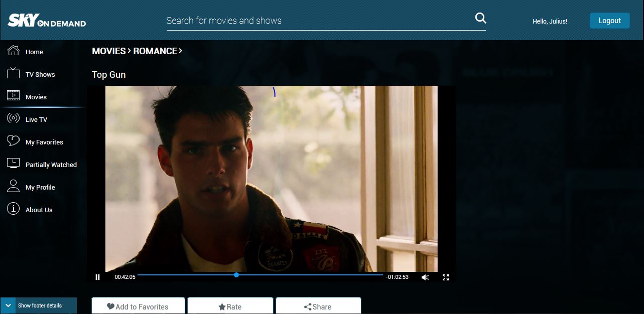Click the My Favorites heart icon
Viewport: 644px width, 314px height.
14,141
